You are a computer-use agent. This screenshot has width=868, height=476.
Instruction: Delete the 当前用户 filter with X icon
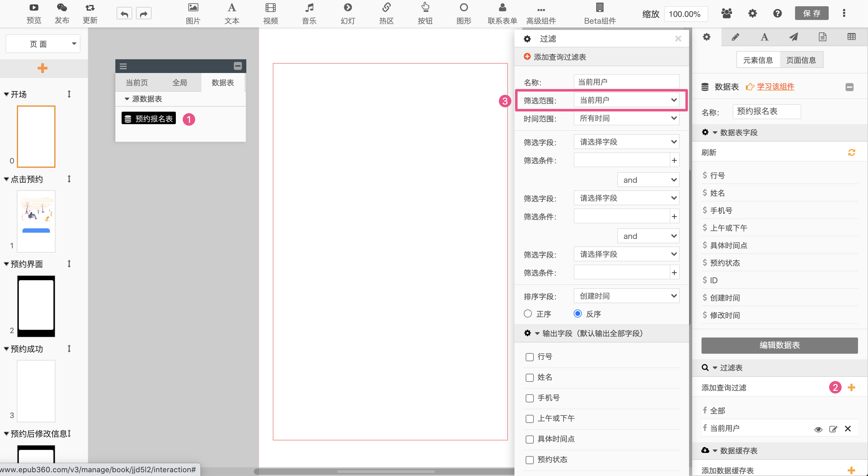point(848,429)
